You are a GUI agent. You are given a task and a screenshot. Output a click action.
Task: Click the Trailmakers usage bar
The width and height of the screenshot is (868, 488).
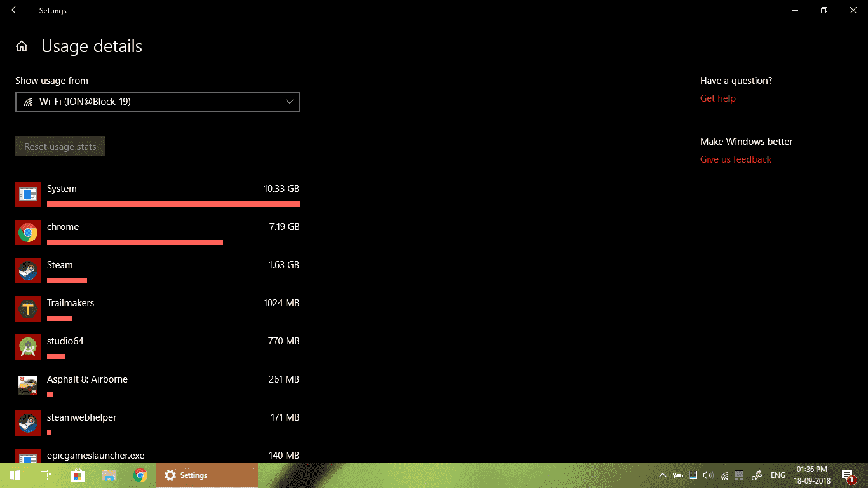pos(59,318)
